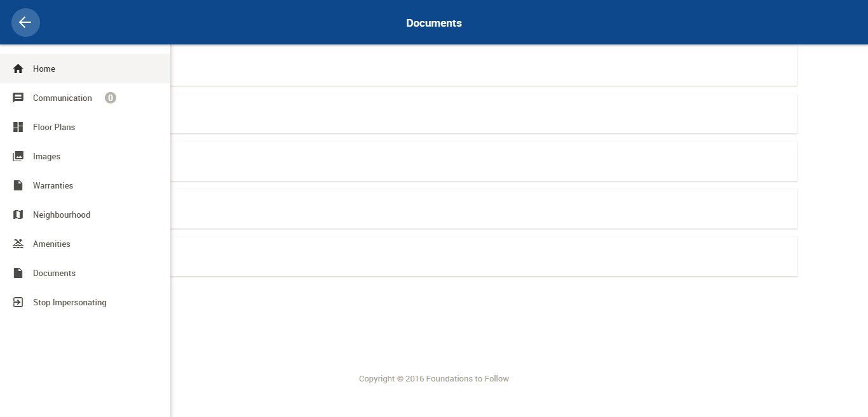Go to Home from the sidebar menu
The height and width of the screenshot is (417, 868).
(44, 69)
